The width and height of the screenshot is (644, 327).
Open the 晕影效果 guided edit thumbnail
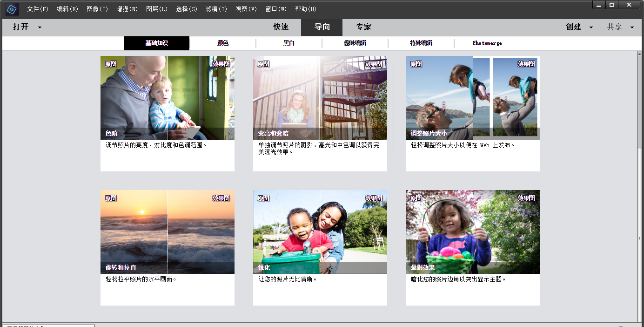coord(473,232)
